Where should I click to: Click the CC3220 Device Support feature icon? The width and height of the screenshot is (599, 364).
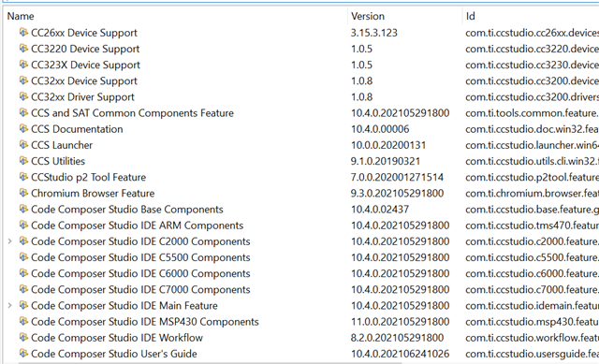tap(23, 49)
